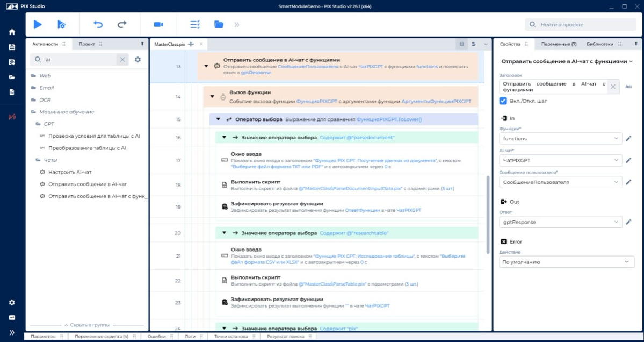Expand the left sidebar with double-arrow
The image size is (644, 342).
pos(12,332)
